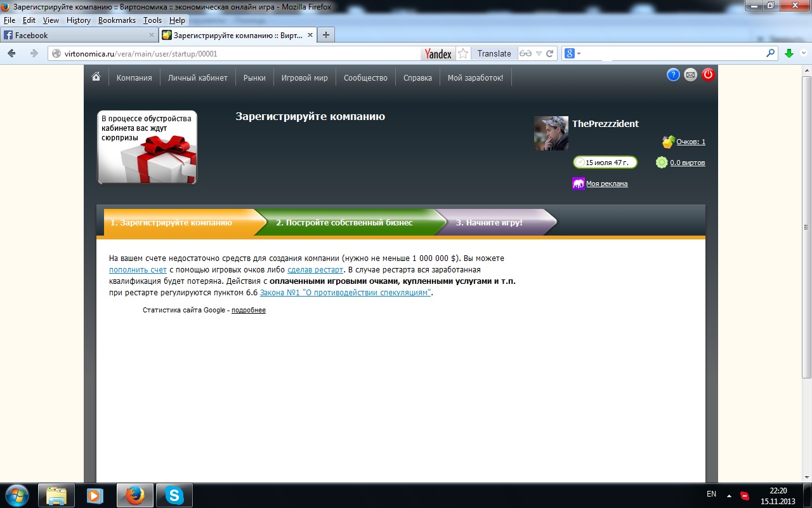Click the 15 июля 47 г. date badge

pos(605,163)
